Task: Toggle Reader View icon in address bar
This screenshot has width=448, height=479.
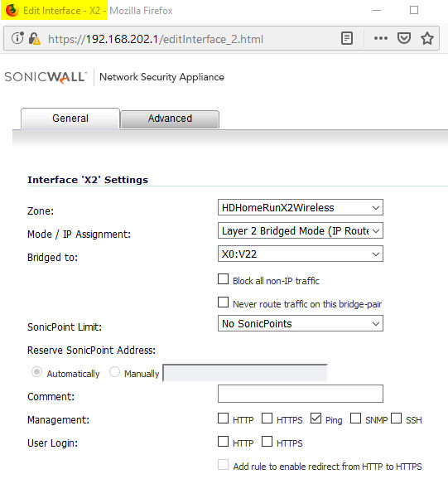Action: [347, 38]
